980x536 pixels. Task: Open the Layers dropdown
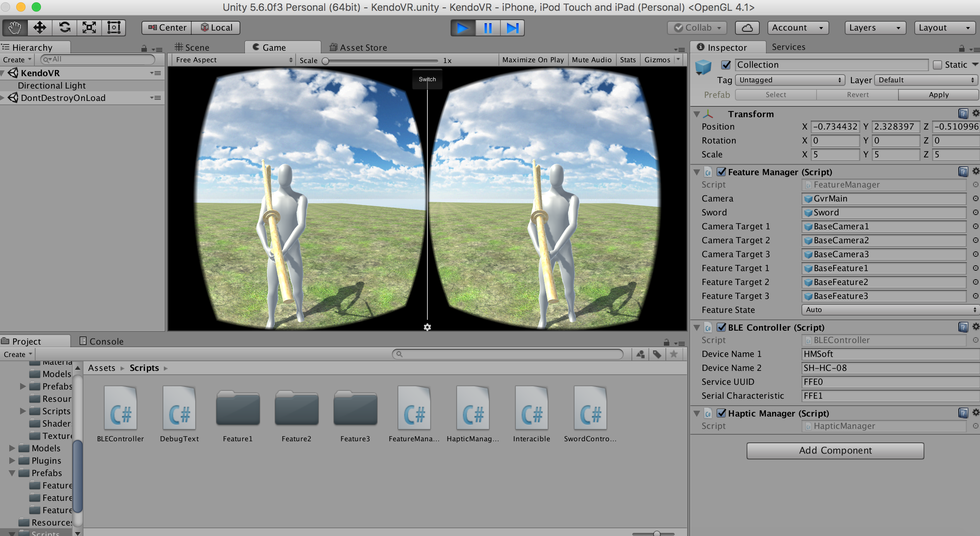tap(875, 28)
